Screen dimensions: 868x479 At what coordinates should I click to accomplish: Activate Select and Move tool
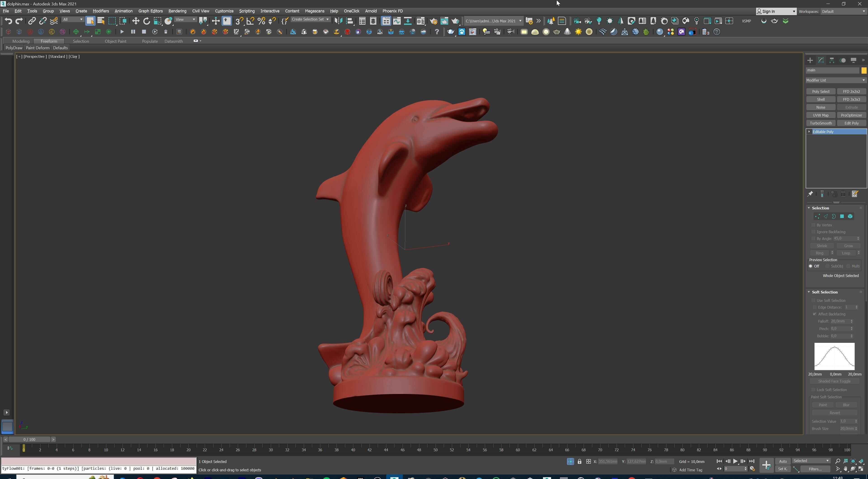135,21
